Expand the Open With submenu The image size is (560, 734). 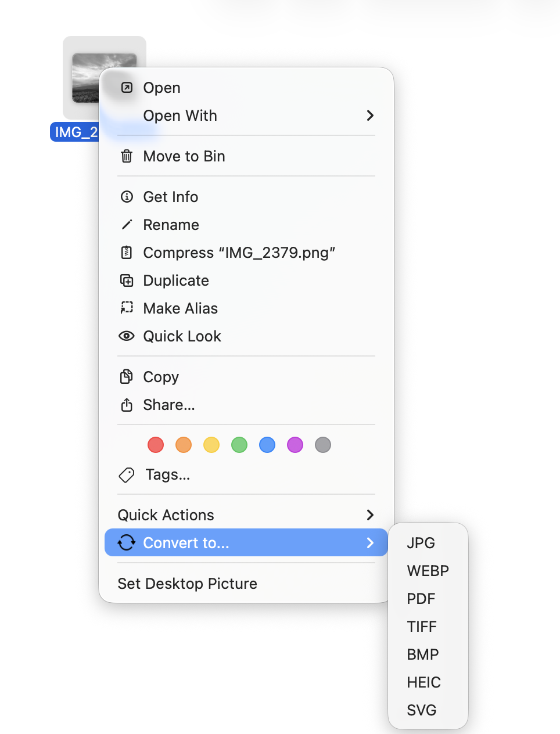tap(370, 116)
